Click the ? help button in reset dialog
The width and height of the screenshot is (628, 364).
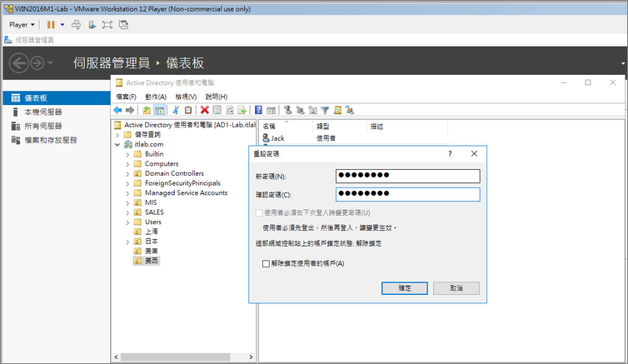click(x=450, y=154)
